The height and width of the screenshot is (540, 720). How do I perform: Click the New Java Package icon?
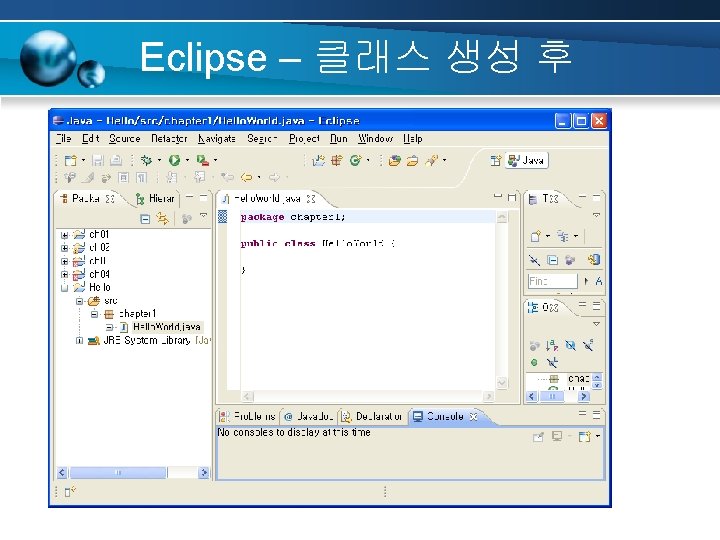click(337, 160)
